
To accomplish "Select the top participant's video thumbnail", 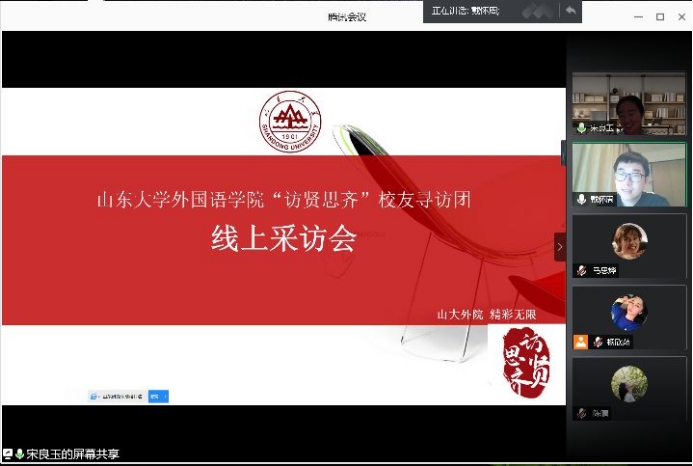I will (629, 103).
